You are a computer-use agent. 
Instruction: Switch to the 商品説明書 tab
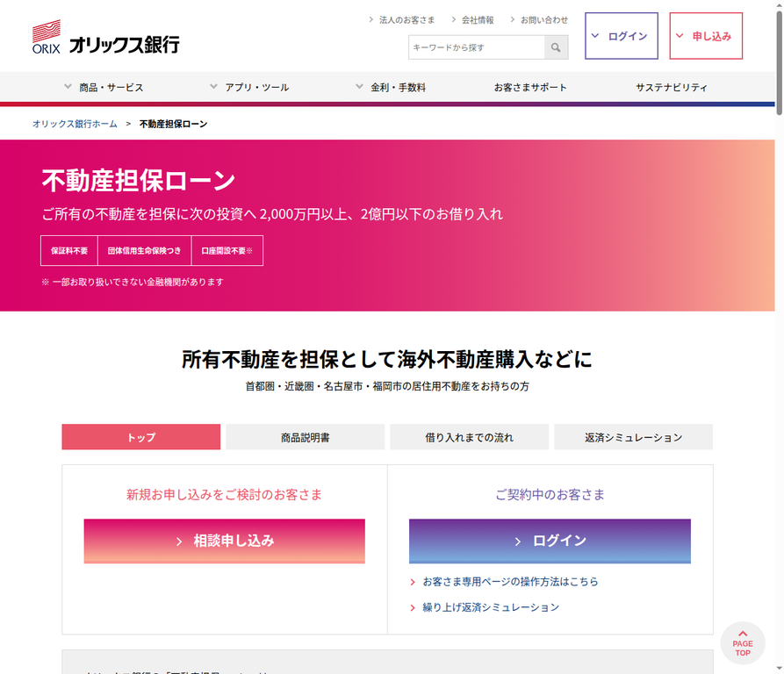tap(305, 437)
